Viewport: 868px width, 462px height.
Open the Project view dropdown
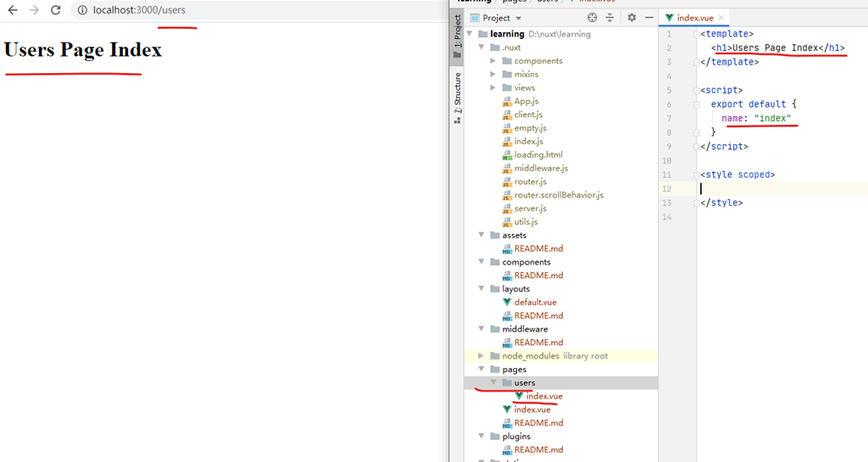[x=519, y=19]
